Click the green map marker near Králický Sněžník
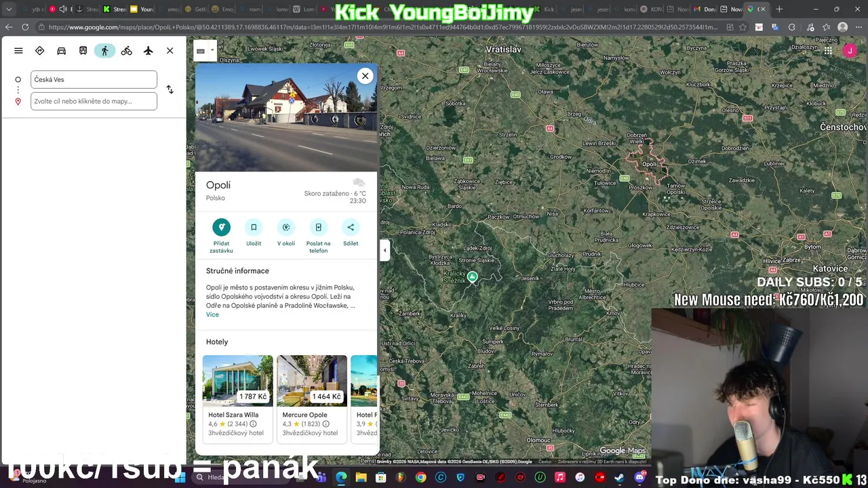Viewport: 868px width, 488px height. point(472,277)
